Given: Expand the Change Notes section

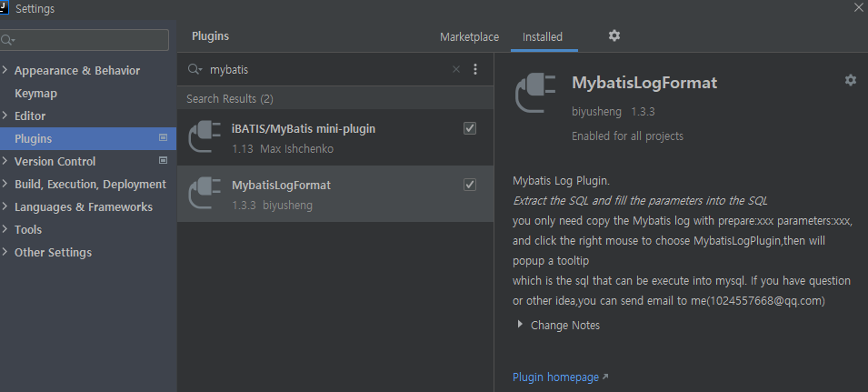Looking at the screenshot, I should (519, 325).
